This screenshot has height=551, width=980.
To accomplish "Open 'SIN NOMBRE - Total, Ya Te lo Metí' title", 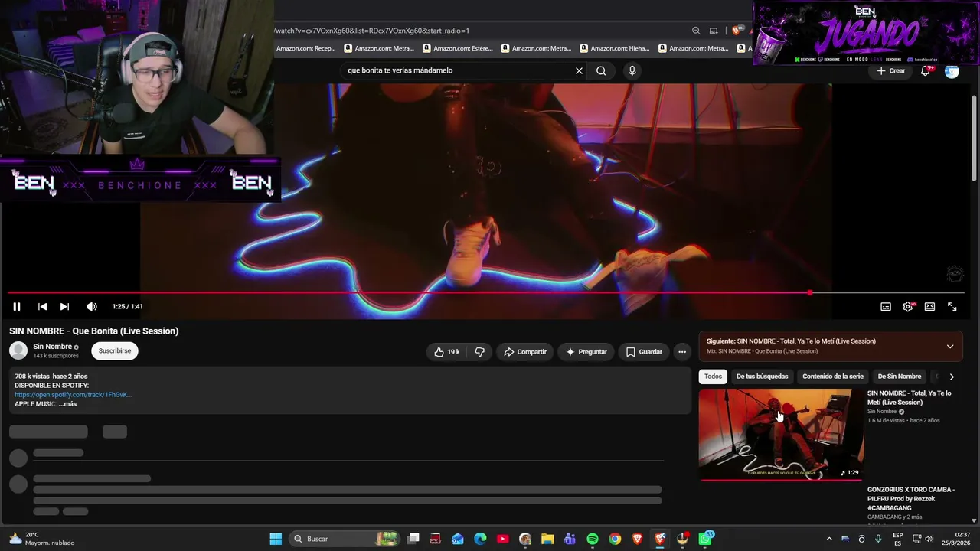I will 910,398.
